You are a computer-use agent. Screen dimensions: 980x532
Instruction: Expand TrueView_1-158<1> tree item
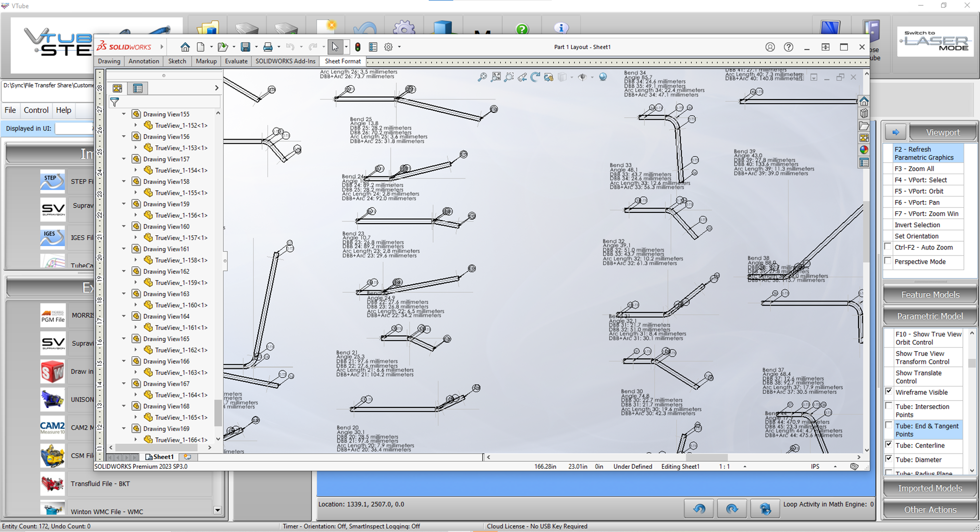click(x=136, y=260)
